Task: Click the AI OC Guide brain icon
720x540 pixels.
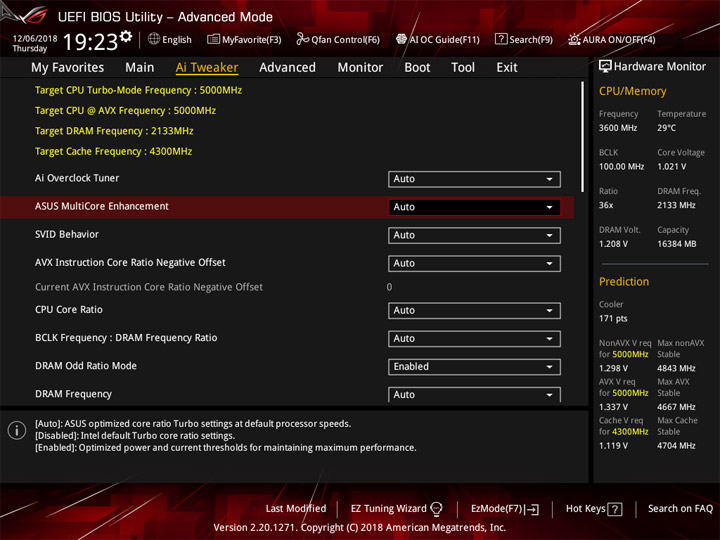Action: click(401, 39)
